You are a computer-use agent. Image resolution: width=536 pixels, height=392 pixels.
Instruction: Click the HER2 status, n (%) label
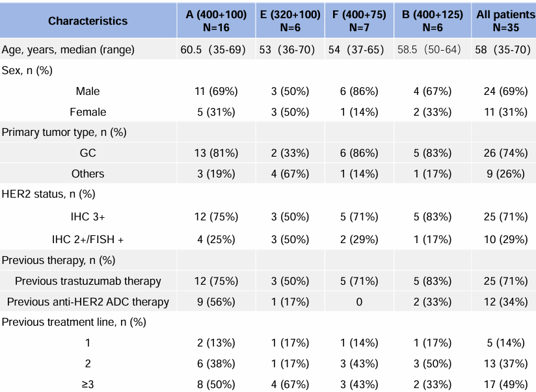coord(47,194)
